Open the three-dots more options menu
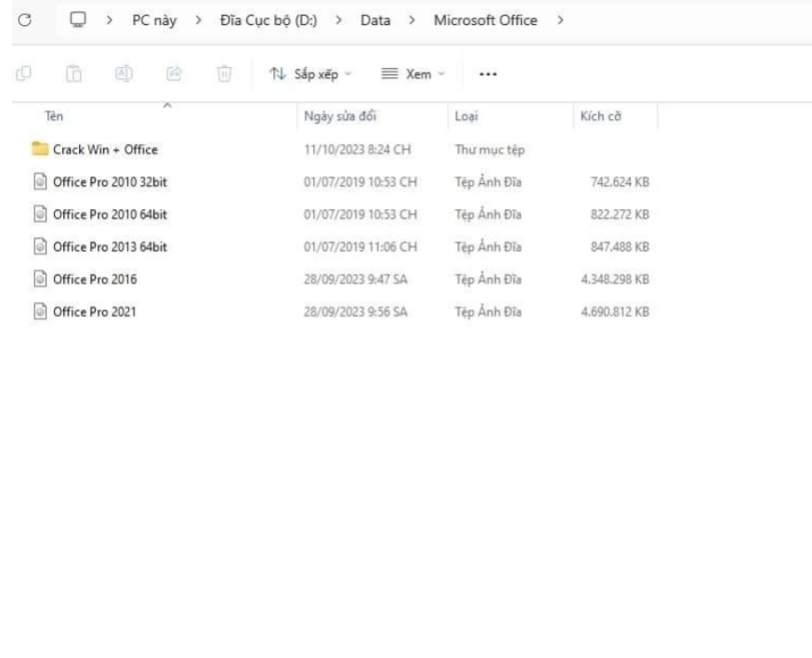 488,74
